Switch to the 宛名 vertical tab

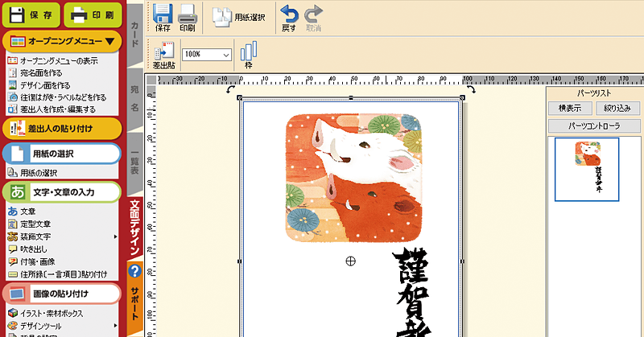[x=134, y=98]
